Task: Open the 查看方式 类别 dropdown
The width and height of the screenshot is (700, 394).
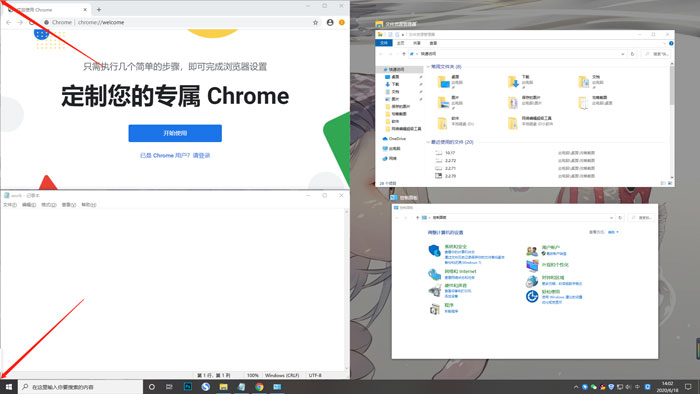Action: click(614, 232)
